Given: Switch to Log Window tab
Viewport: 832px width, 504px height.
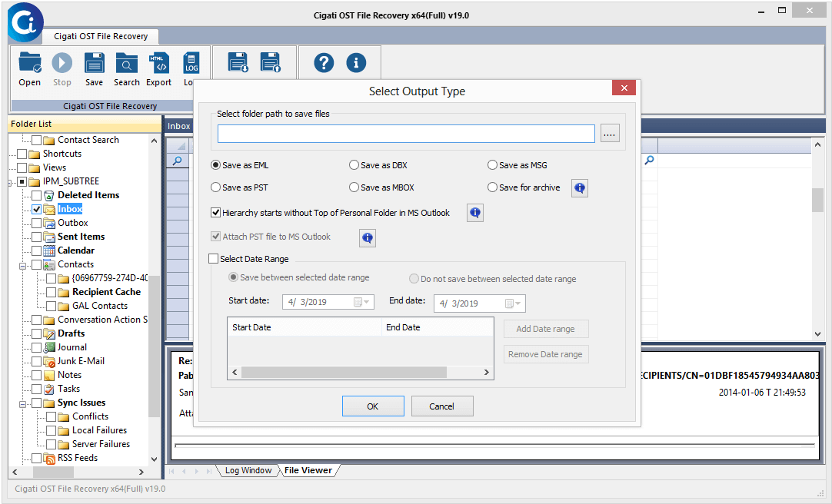Looking at the screenshot, I should coord(248,471).
